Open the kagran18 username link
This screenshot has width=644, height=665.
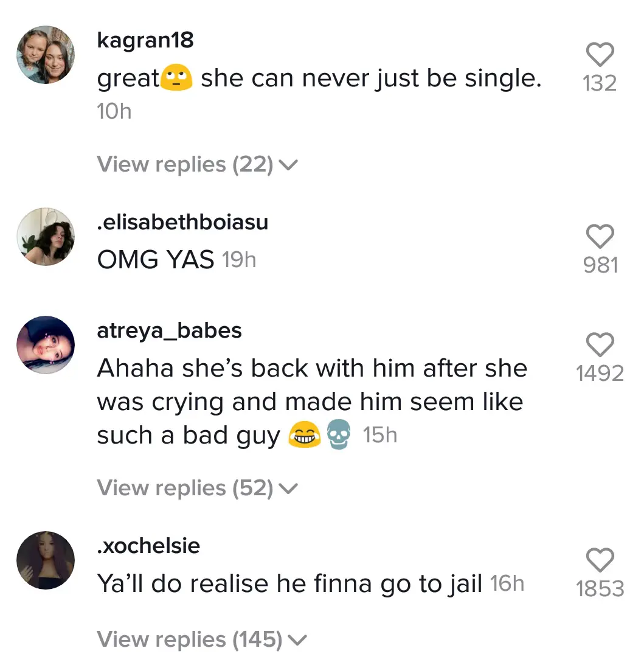pos(145,40)
